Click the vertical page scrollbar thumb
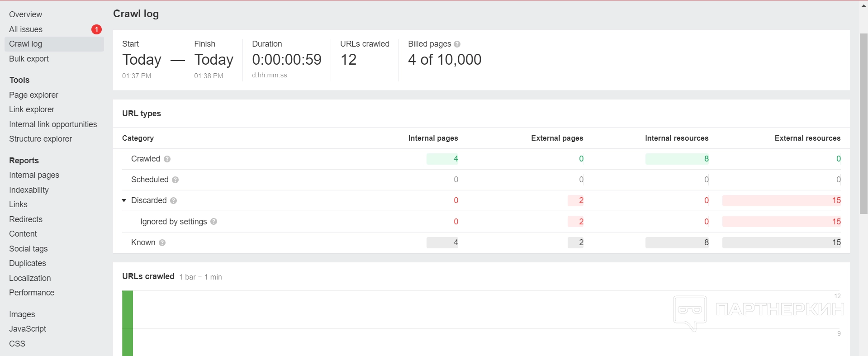 click(863, 122)
